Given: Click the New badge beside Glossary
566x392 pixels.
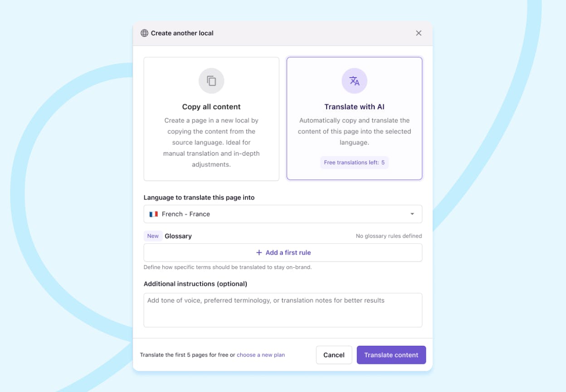Looking at the screenshot, I should [153, 236].
